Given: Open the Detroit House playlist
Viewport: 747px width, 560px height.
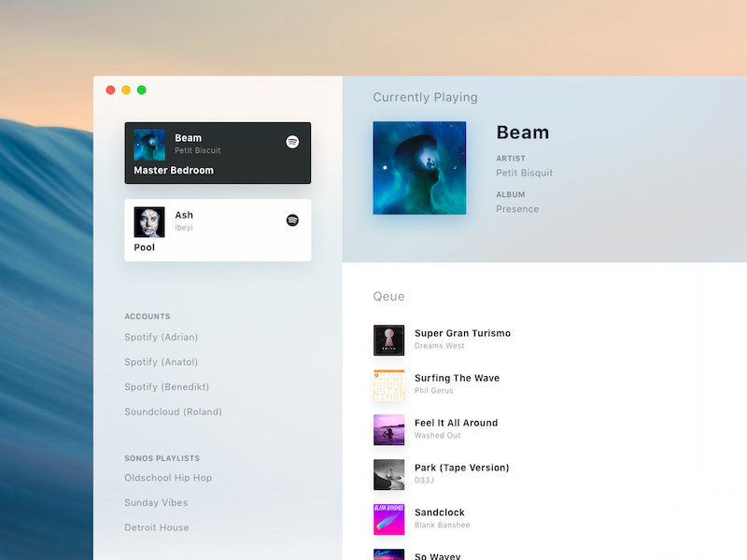Looking at the screenshot, I should [156, 527].
